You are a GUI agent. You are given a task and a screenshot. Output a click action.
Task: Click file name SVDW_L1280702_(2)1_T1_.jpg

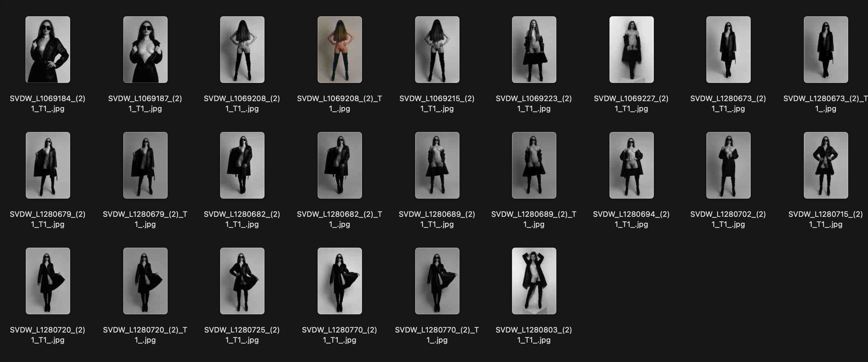(728, 219)
